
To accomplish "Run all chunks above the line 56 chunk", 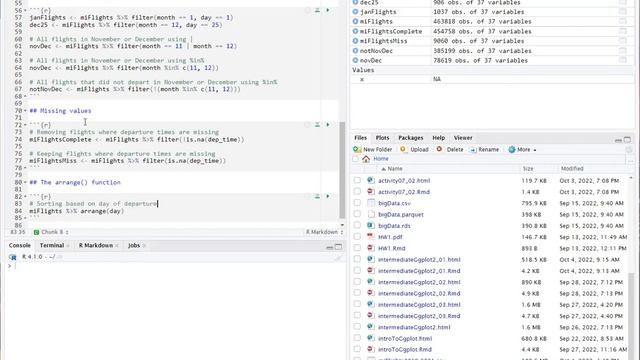I will click(317, 10).
